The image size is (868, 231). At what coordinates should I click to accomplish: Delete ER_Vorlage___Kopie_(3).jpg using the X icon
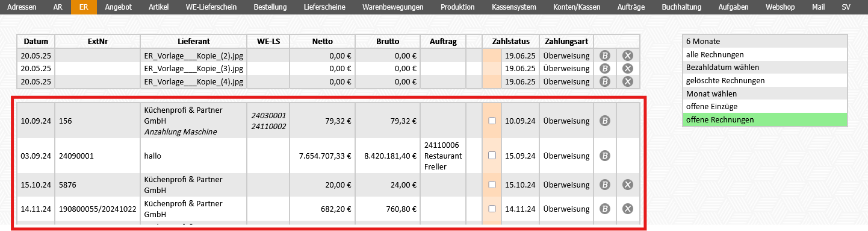[628, 68]
